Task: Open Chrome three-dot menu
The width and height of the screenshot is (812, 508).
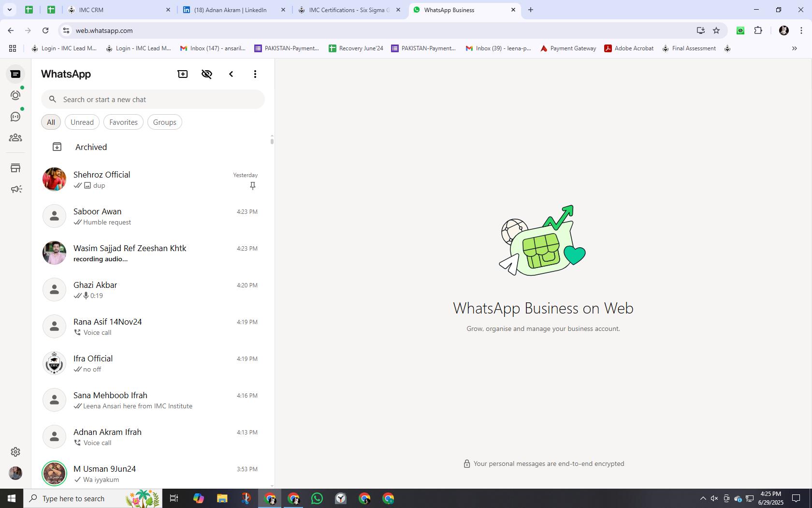Action: coord(801,30)
